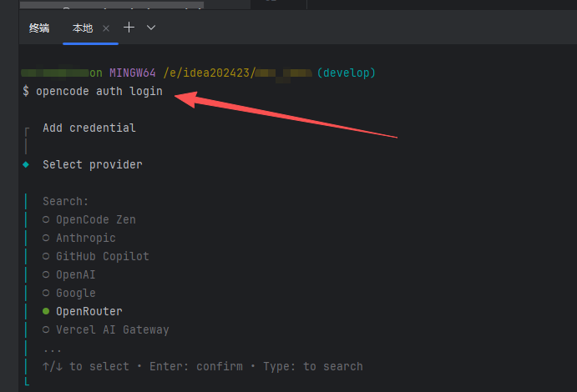
Task: Click the ellipsis showing more providers
Action: point(52,348)
